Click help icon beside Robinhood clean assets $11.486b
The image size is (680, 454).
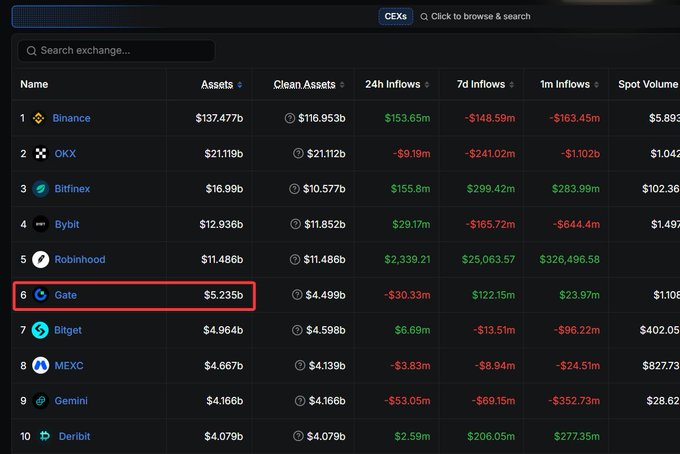[x=294, y=259]
